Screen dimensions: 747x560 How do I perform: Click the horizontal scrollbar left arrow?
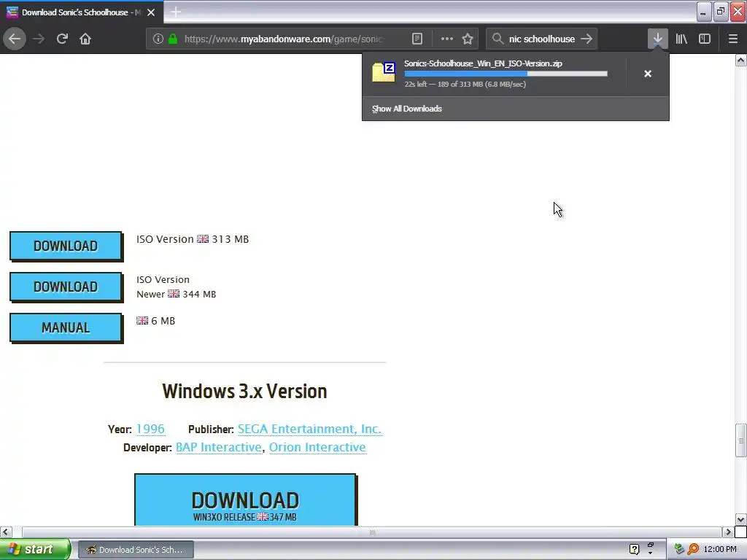pos(6,532)
